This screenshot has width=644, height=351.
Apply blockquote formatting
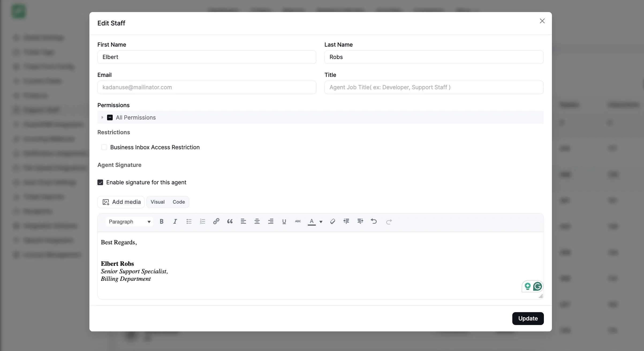230,222
